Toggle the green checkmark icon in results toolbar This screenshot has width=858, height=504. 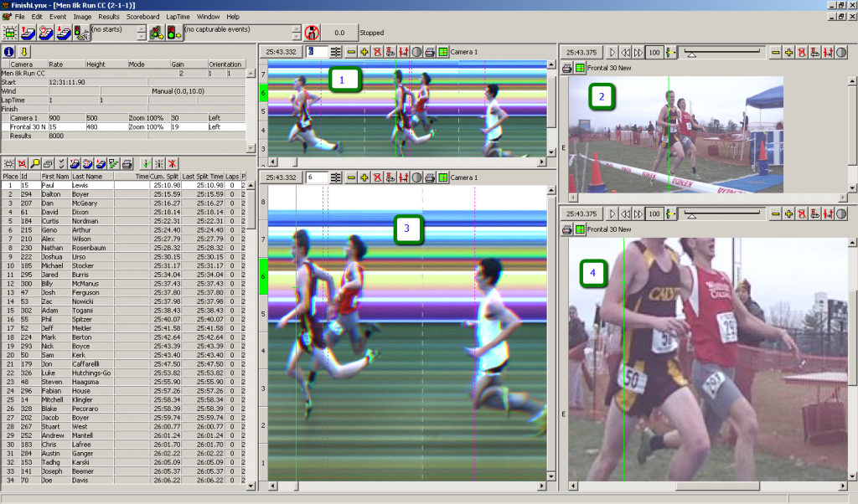click(144, 162)
